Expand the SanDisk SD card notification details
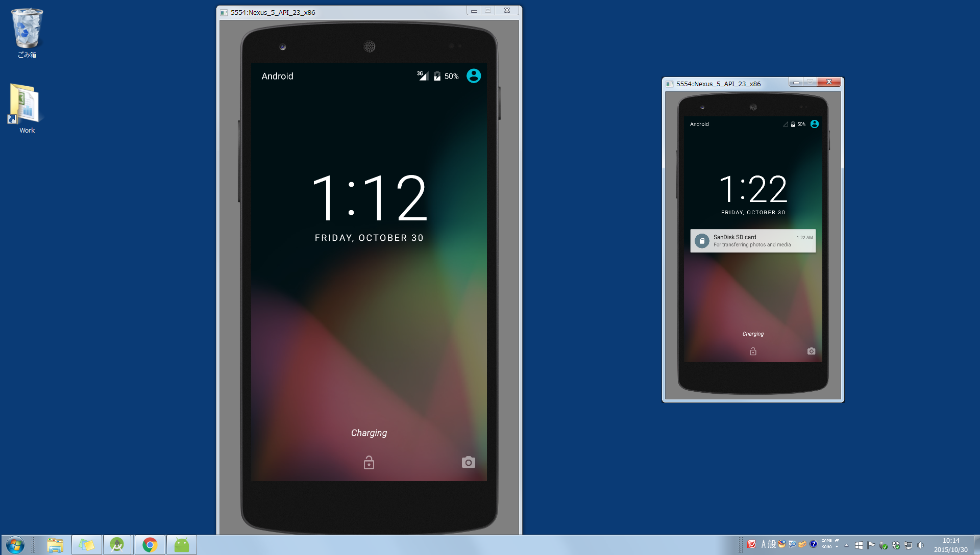Screen dimensions: 980x555 pyautogui.click(x=752, y=241)
